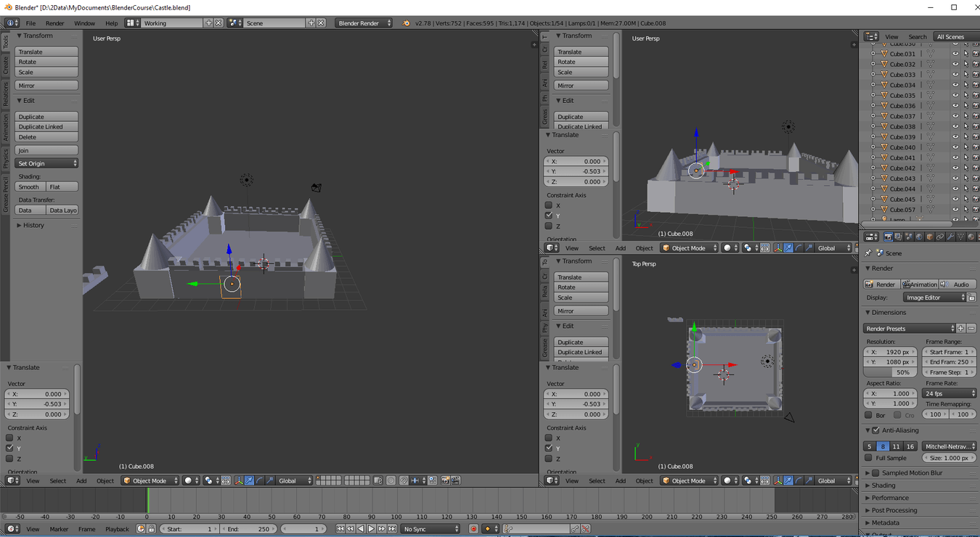The image size is (980, 537).
Task: Click the End frame field in timeline
Action: [248, 529]
